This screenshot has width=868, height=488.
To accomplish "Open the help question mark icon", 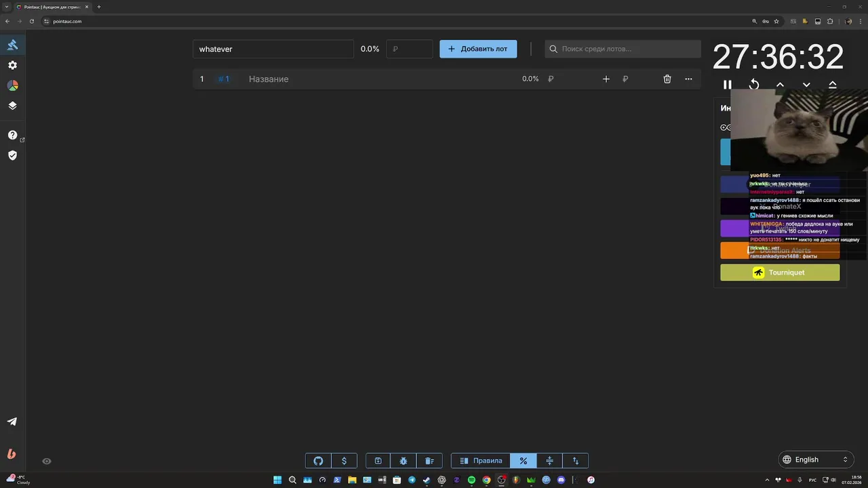I will coord(12,135).
